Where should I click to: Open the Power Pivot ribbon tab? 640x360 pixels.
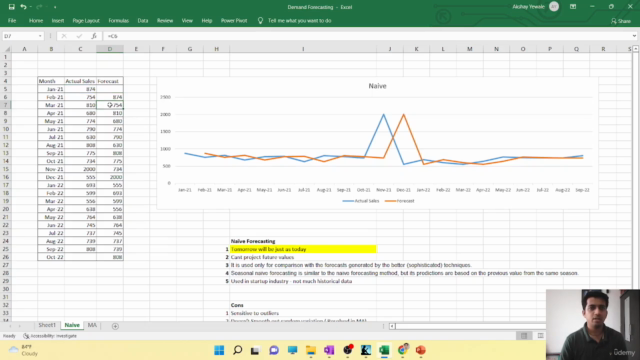(234, 20)
